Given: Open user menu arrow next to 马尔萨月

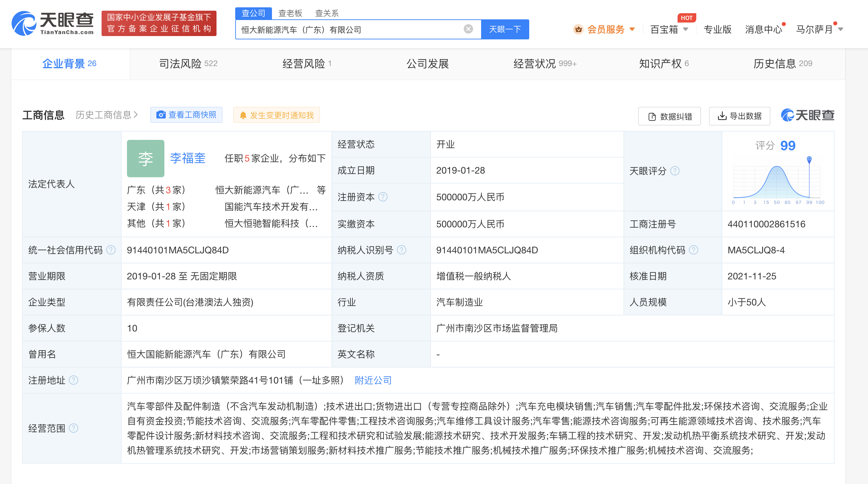Looking at the screenshot, I should coord(840,29).
